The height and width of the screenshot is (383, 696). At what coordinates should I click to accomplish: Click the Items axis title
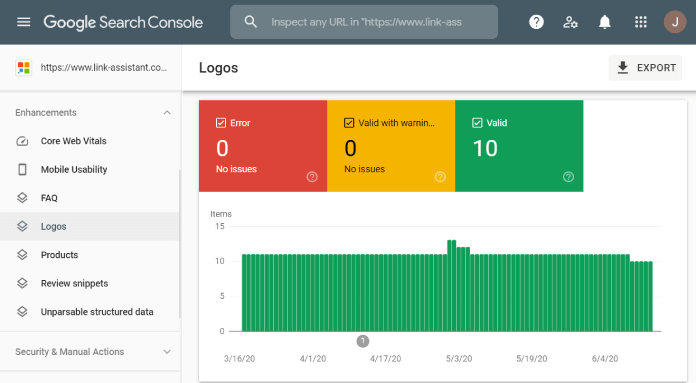tap(221, 214)
